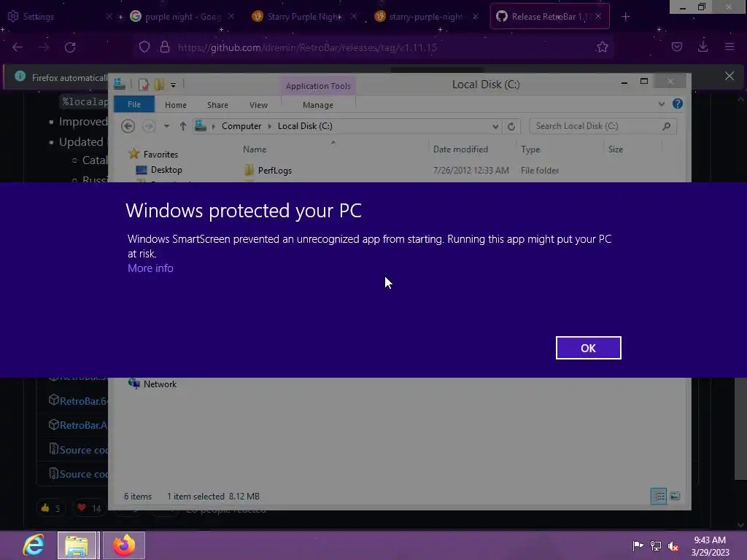This screenshot has width=747, height=560.
Task: Click the muted volume tray icon
Action: [673, 545]
